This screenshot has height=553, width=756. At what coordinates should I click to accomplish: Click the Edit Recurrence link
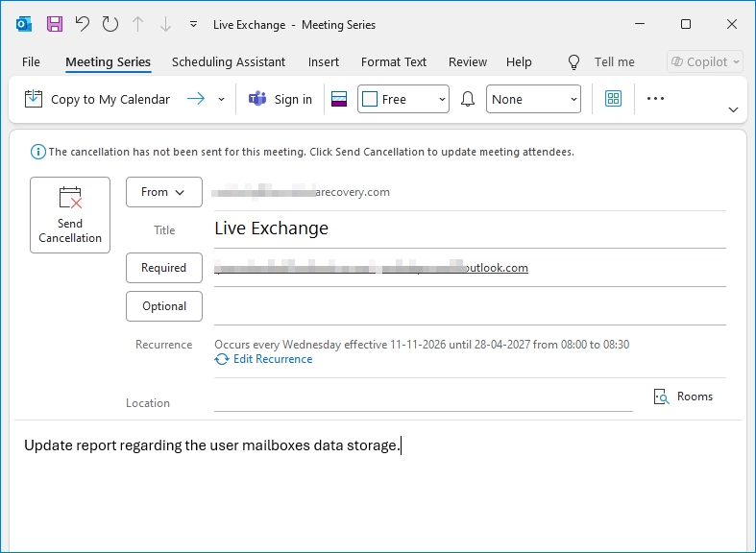(273, 359)
